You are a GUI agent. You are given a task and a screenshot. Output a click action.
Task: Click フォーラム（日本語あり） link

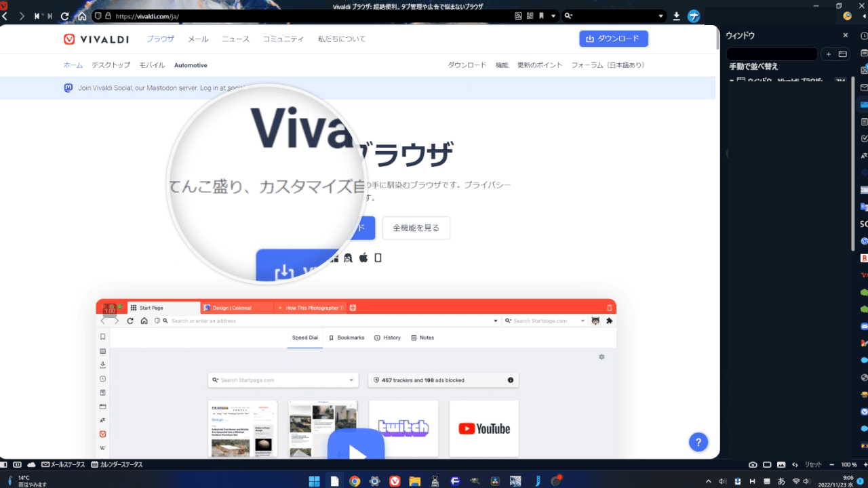pyautogui.click(x=608, y=65)
